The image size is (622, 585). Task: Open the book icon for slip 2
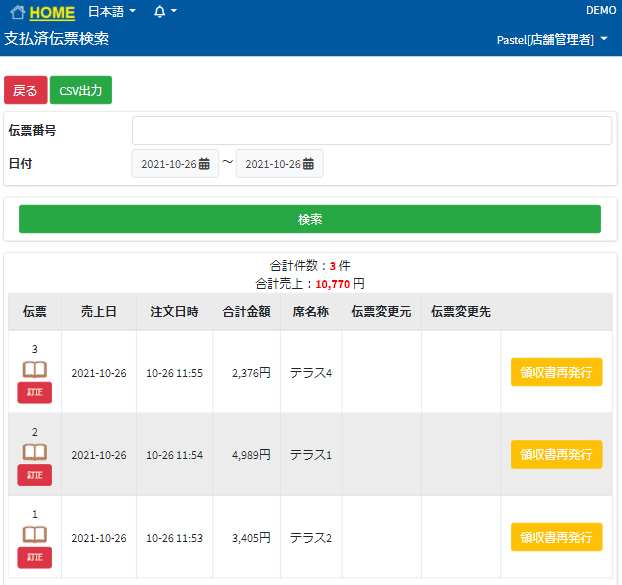[x=34, y=452]
